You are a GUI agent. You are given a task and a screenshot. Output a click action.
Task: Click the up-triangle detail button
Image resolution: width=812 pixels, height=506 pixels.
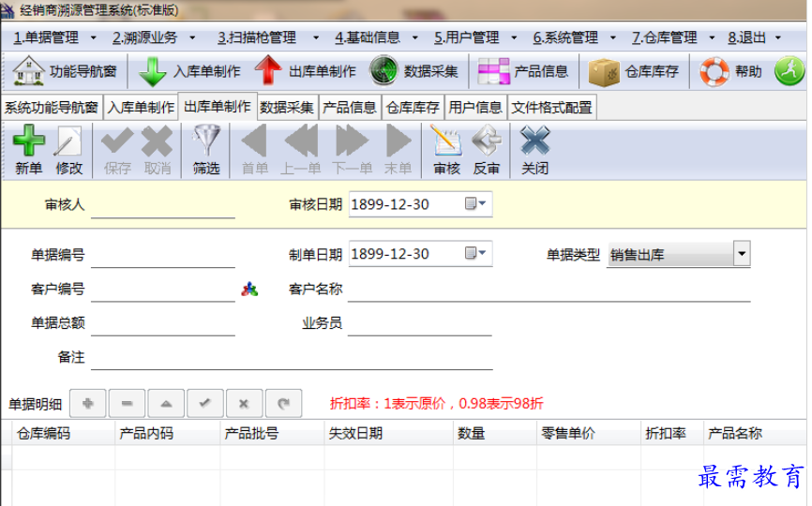166,404
